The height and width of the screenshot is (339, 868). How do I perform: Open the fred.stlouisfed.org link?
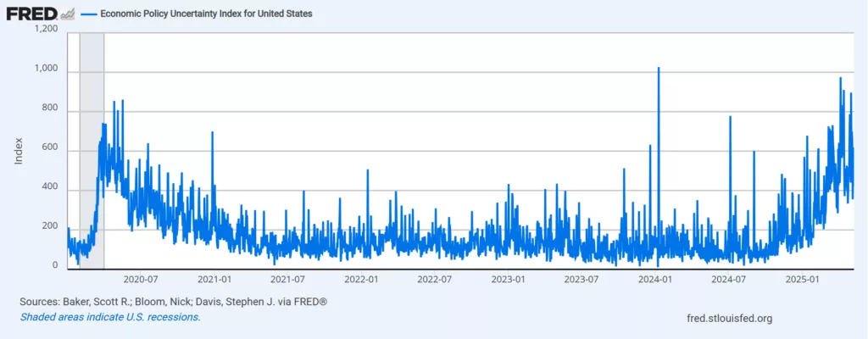point(732,318)
